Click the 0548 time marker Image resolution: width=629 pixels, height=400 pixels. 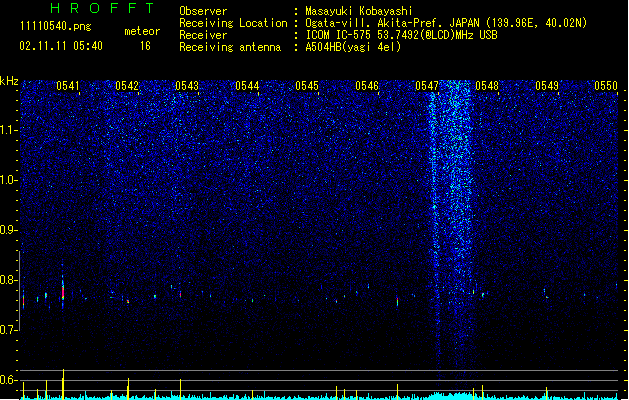pos(487,86)
